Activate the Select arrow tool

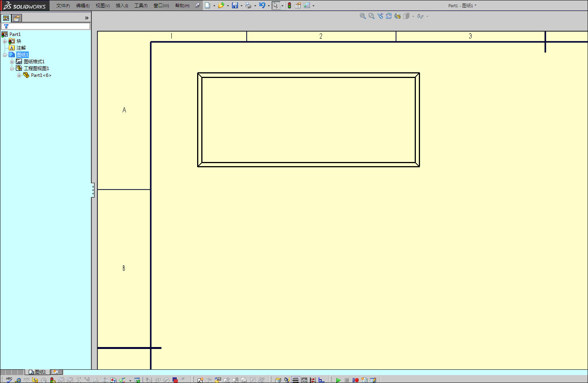click(x=276, y=5)
